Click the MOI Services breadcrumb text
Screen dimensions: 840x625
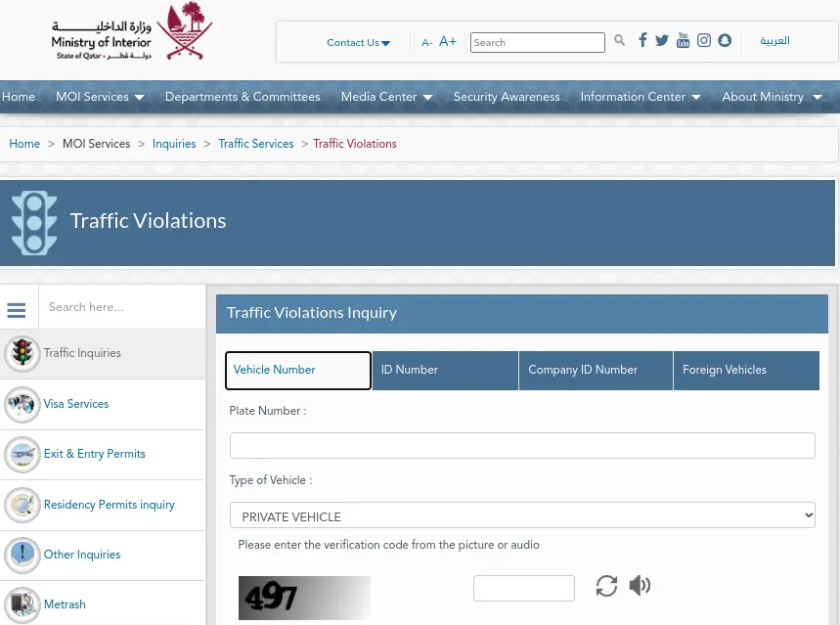click(x=97, y=144)
